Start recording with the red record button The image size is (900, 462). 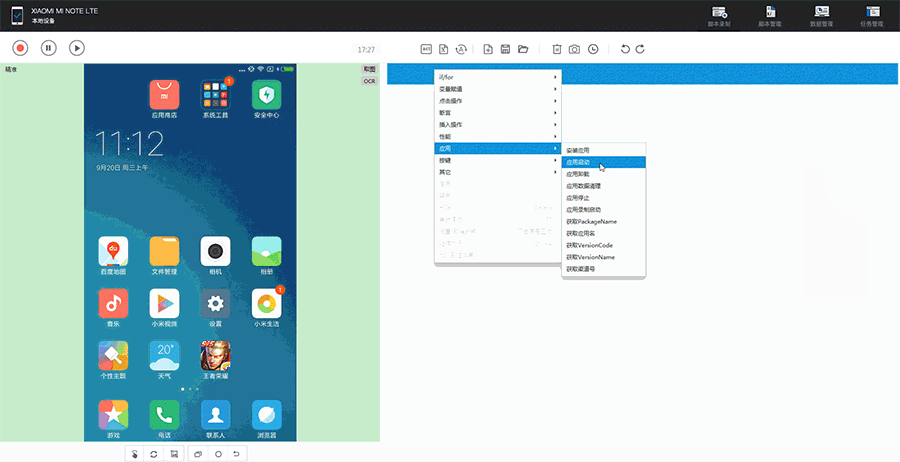pos(20,48)
